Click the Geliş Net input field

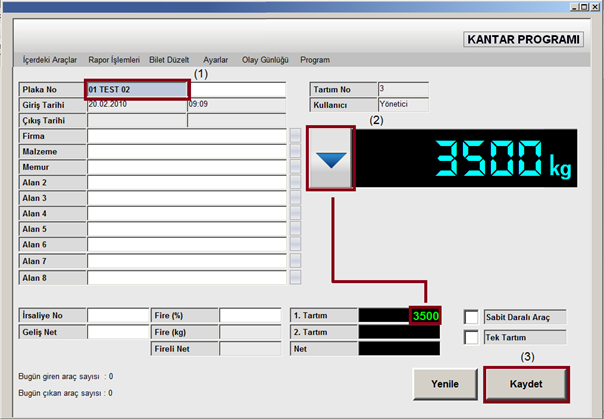[118, 332]
